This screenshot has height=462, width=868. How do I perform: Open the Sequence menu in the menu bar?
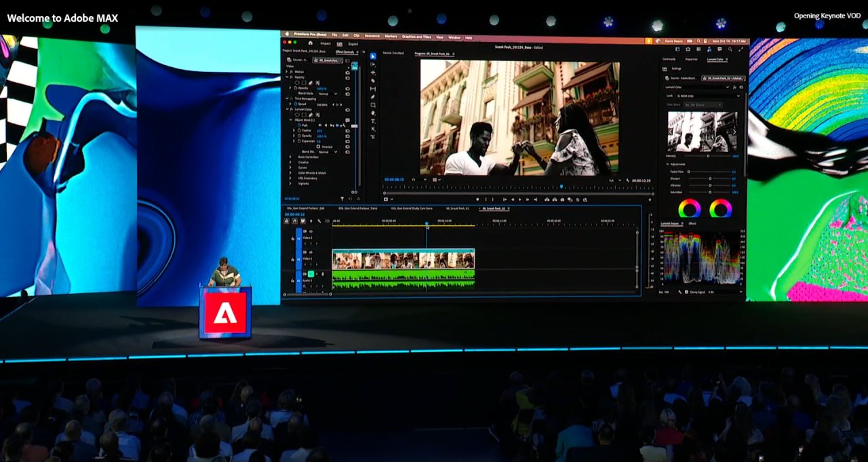pyautogui.click(x=372, y=37)
